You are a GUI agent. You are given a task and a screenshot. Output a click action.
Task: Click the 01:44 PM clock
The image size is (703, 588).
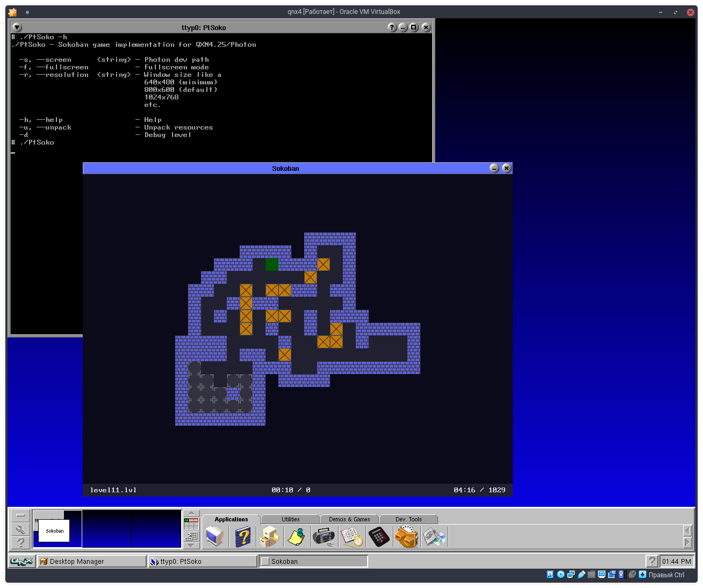[x=677, y=561]
